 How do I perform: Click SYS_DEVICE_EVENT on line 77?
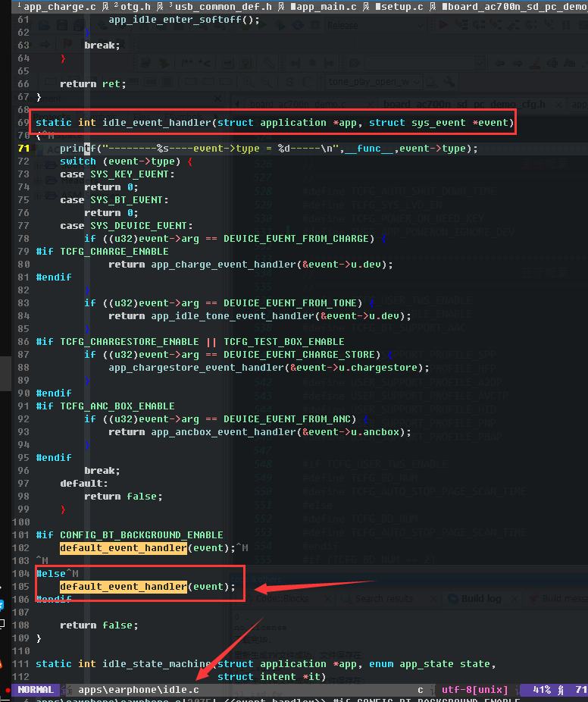coord(138,226)
